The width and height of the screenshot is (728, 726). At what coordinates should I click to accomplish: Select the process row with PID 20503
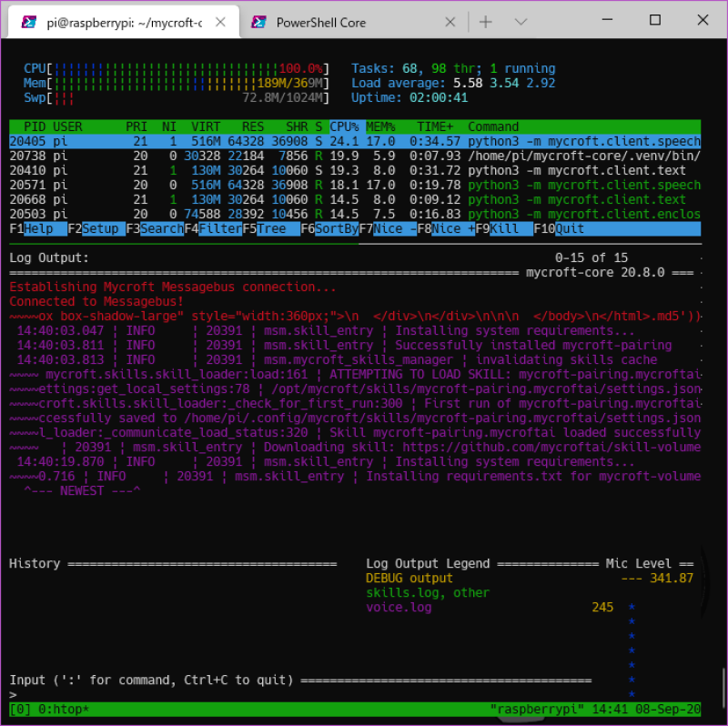(355, 214)
